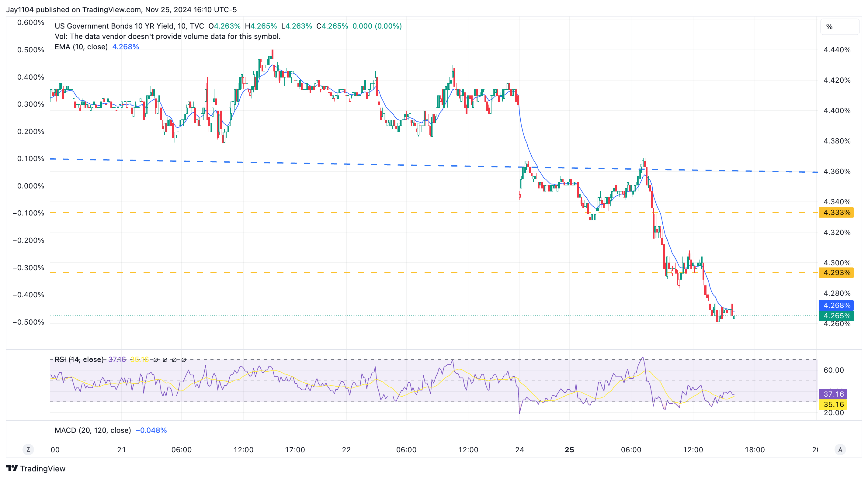868x479 pixels.
Task: Click the yellow 35.16 RSI average label
Action: tap(833, 404)
